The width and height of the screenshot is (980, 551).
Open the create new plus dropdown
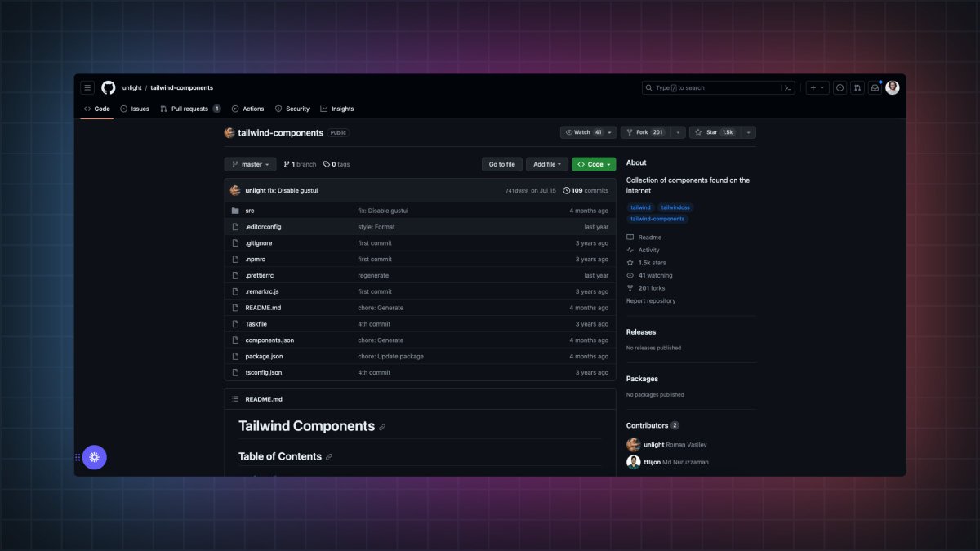(817, 87)
